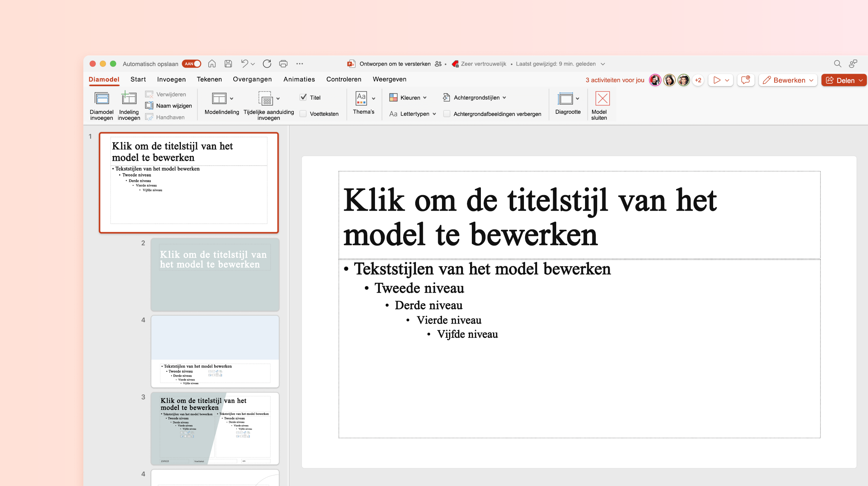Click Naam wijzigen in the ribbon

pos(168,106)
